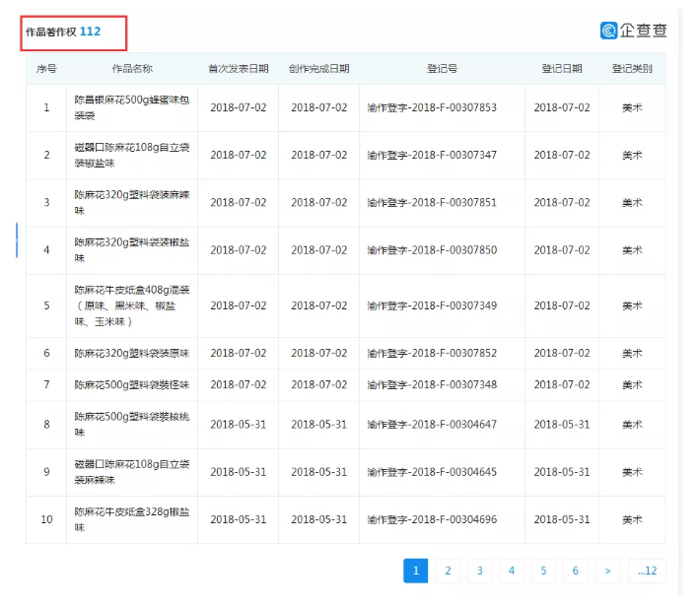Click row 10 陈麻花牛皮纸盒328g椒盐味

click(x=132, y=519)
